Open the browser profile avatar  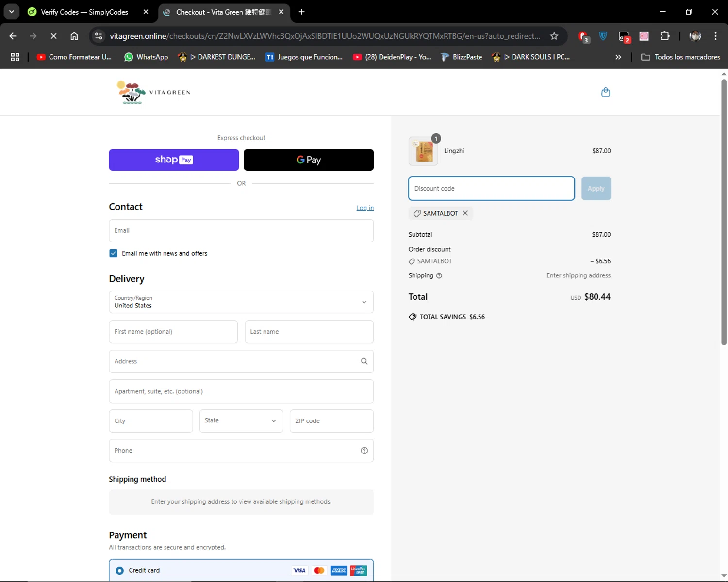pos(695,36)
